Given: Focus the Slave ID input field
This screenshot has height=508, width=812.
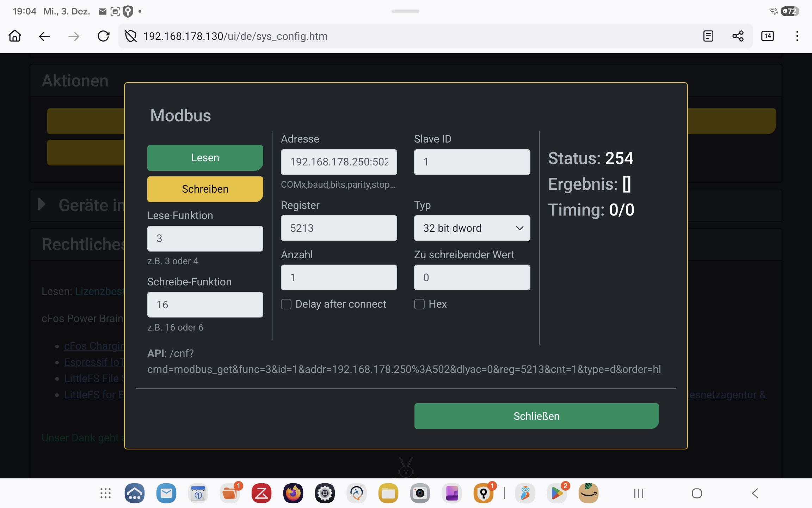Looking at the screenshot, I should pos(472,162).
